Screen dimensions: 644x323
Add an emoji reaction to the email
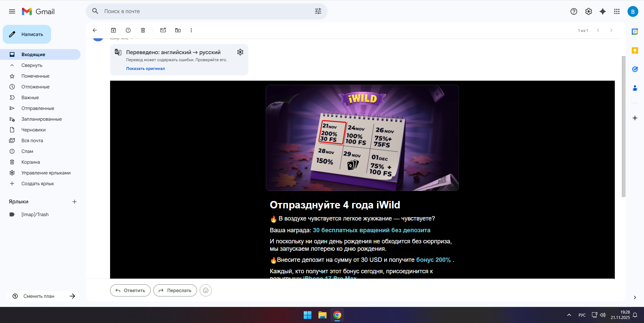[206, 290]
